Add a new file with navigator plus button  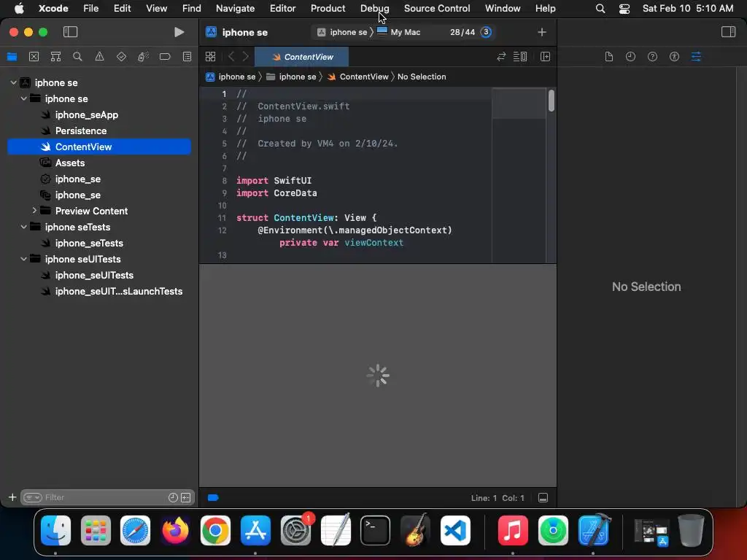[12, 497]
